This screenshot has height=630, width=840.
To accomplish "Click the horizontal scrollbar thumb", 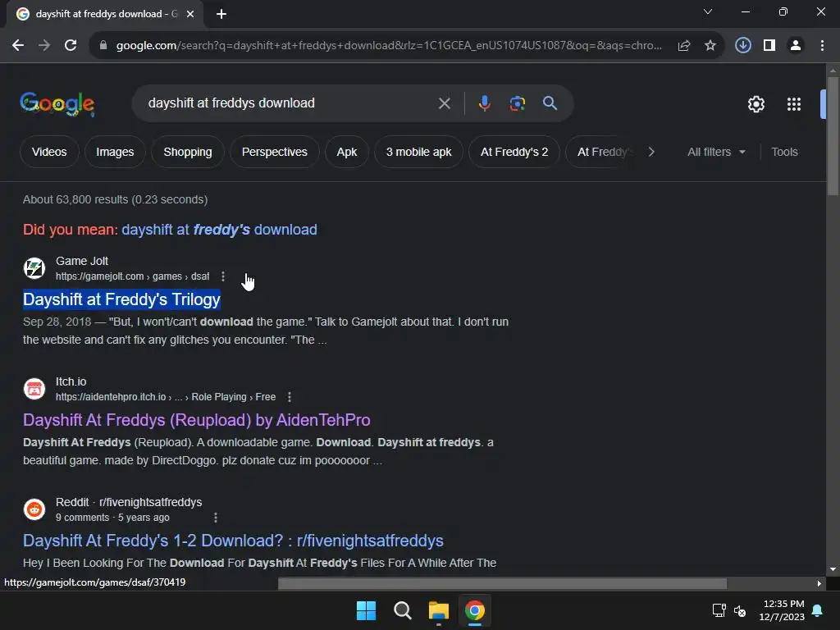I will pos(503,583).
